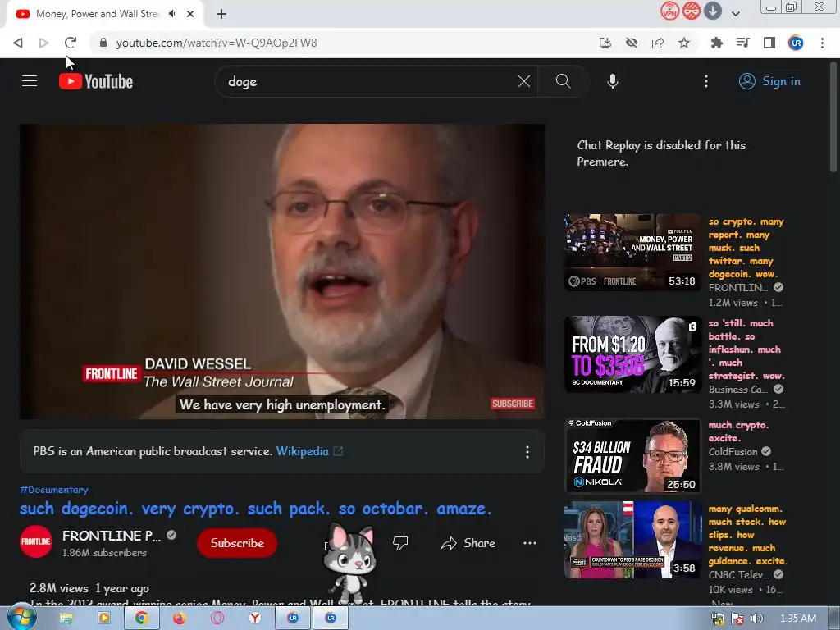Open the downloads arrow icon
This screenshot has width=840, height=630.
(x=713, y=11)
